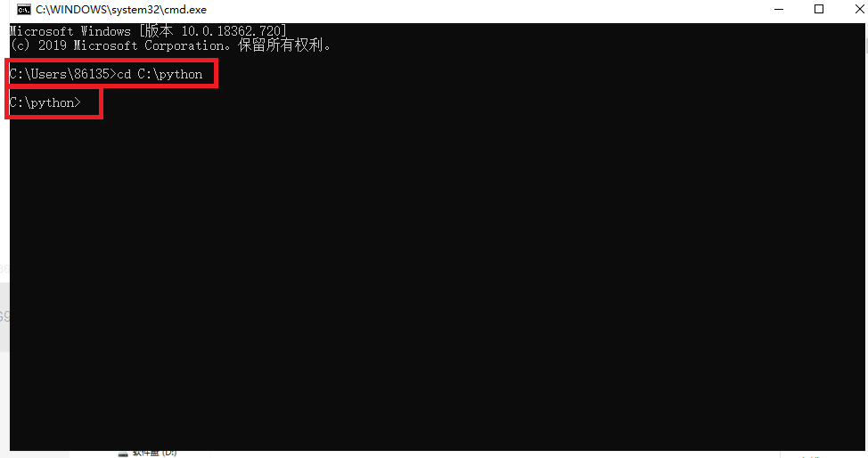Click the 版本 label in first line
868x458 pixels.
point(159,31)
